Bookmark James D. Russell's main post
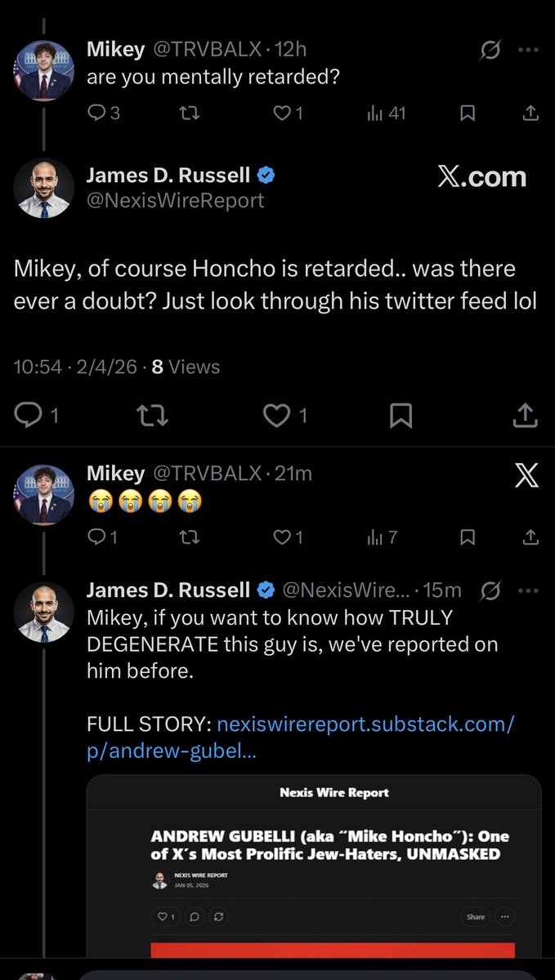Viewport: 555px width, 980px height. tap(401, 416)
